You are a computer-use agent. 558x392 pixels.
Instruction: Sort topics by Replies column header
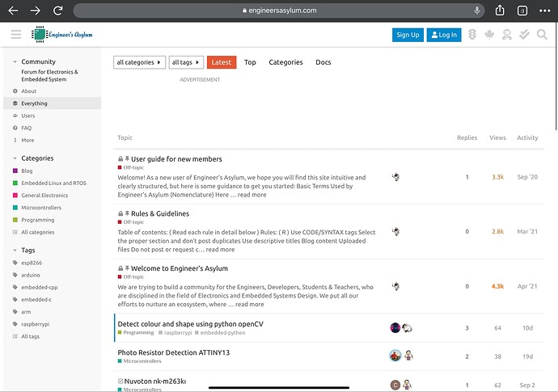[467, 137]
